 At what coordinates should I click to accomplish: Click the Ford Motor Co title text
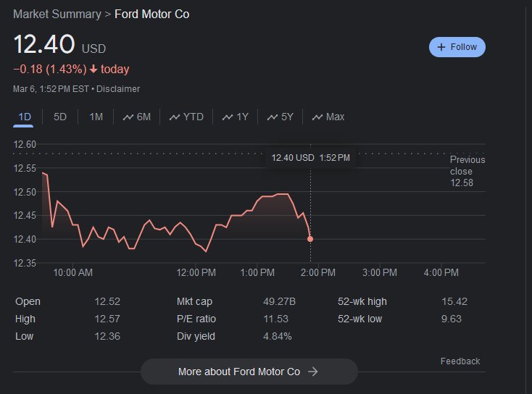(152, 14)
